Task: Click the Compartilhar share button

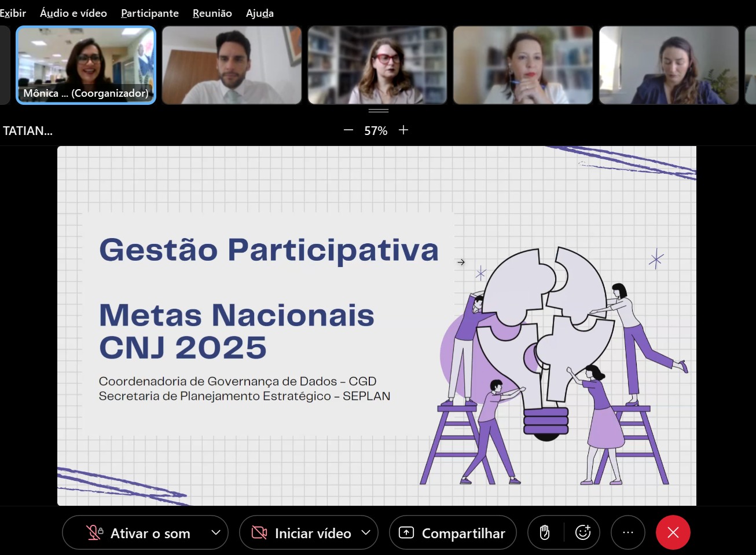Action: [x=453, y=533]
